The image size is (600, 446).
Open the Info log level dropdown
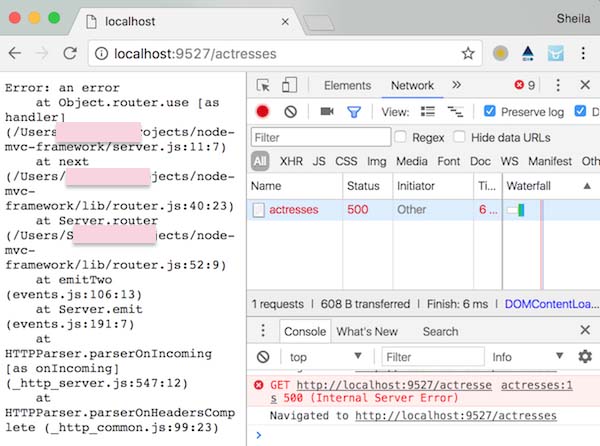click(x=527, y=357)
